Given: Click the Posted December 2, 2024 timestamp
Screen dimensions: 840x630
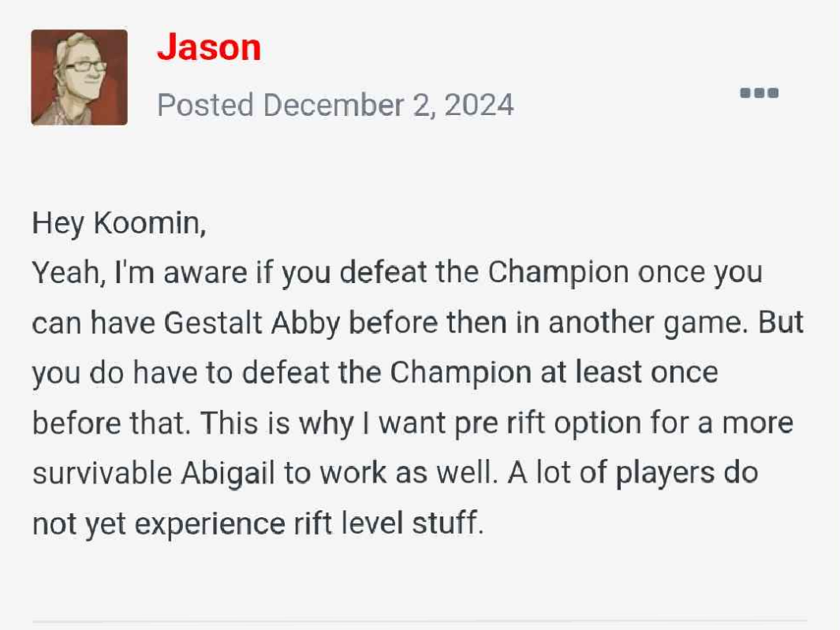Looking at the screenshot, I should pyautogui.click(x=335, y=105).
